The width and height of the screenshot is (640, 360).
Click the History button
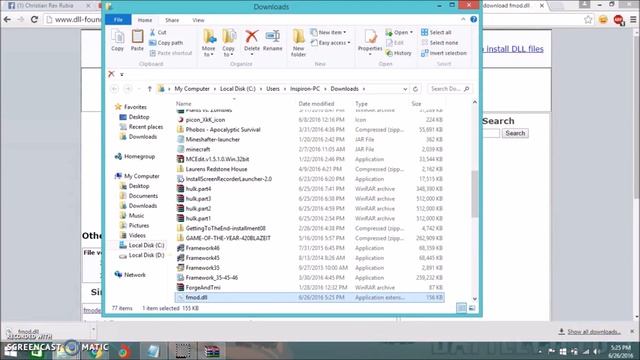[399, 53]
